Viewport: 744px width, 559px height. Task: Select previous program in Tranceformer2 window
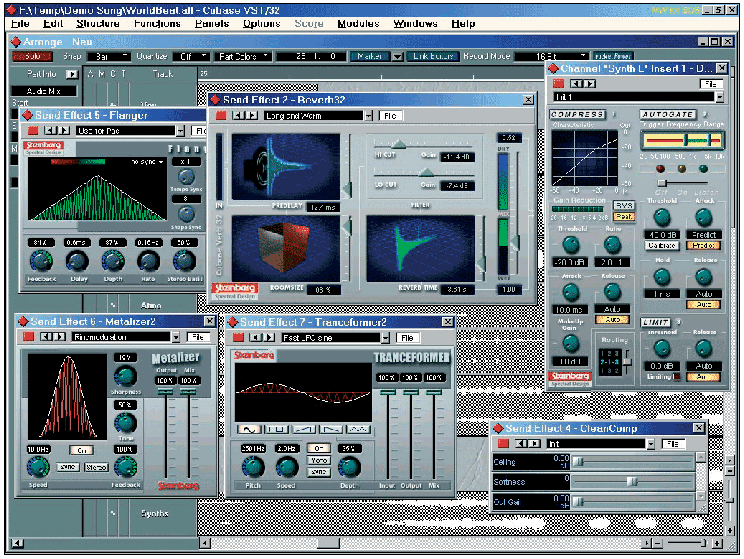[x=256, y=337]
